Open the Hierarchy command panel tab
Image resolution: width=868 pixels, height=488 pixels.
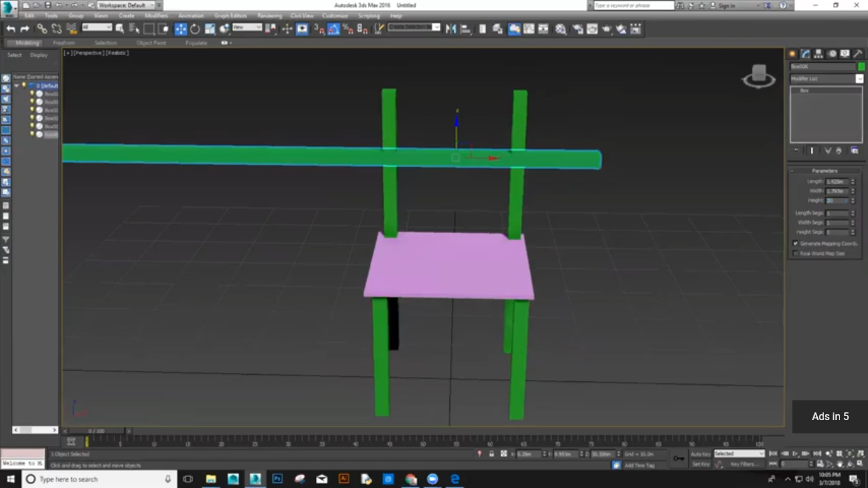pos(818,54)
